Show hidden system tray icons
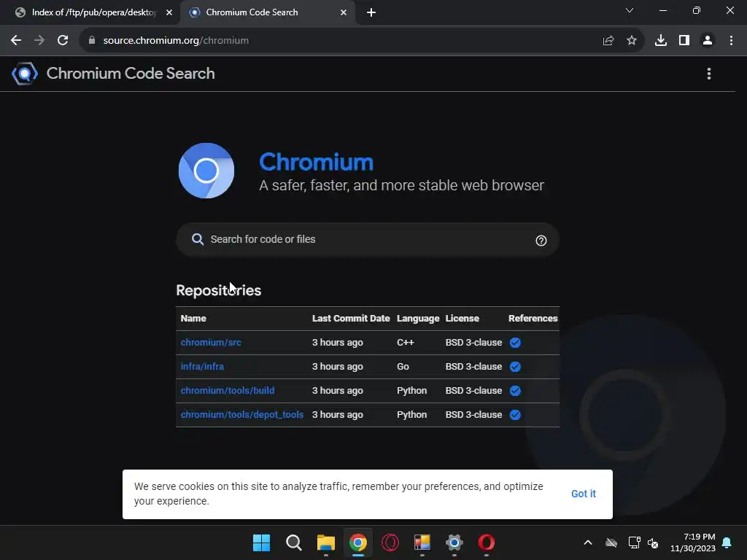The image size is (747, 560). pos(588,542)
